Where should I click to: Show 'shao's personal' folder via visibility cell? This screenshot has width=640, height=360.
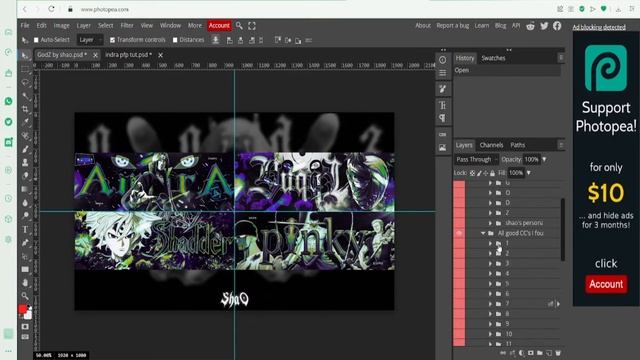(x=459, y=223)
